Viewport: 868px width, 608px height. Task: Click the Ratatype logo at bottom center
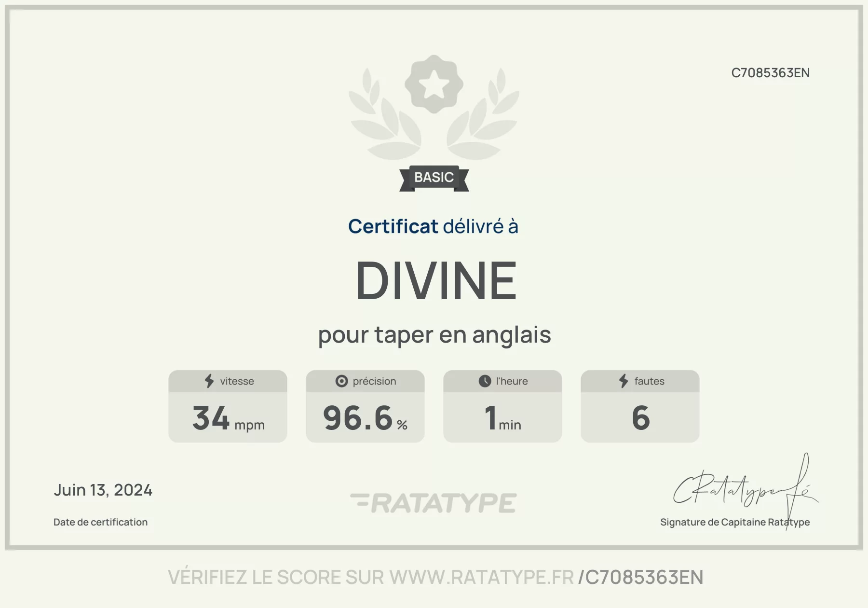click(x=433, y=503)
